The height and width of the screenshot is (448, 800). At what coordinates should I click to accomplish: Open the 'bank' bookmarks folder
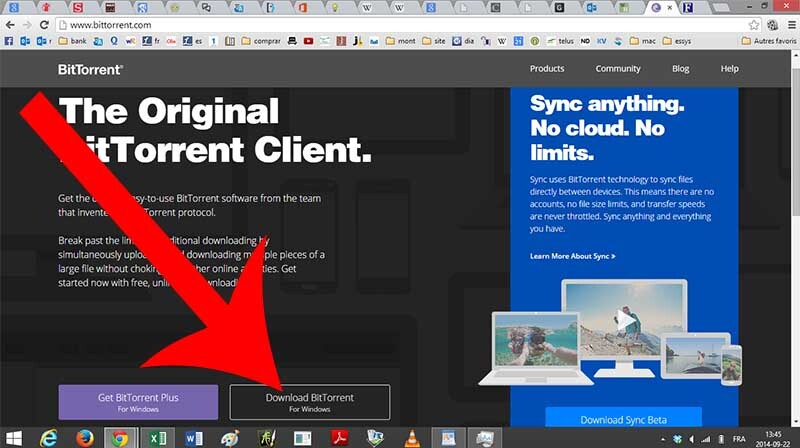[72, 41]
